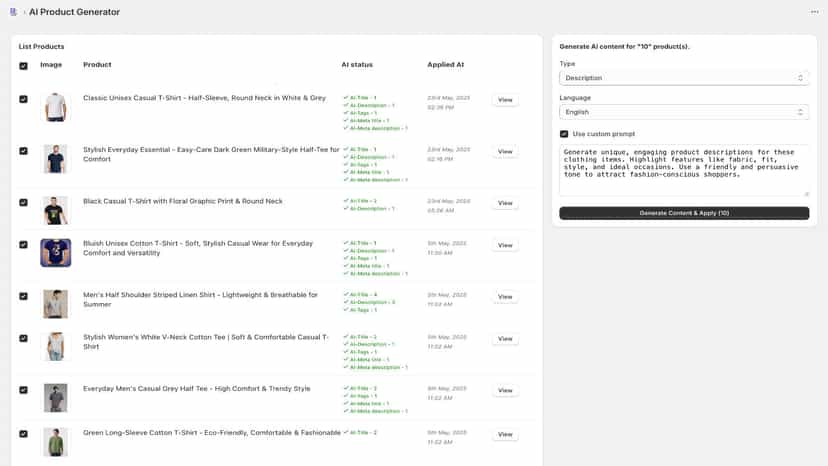Open the black floral graphic tee thumbnail

[55, 210]
